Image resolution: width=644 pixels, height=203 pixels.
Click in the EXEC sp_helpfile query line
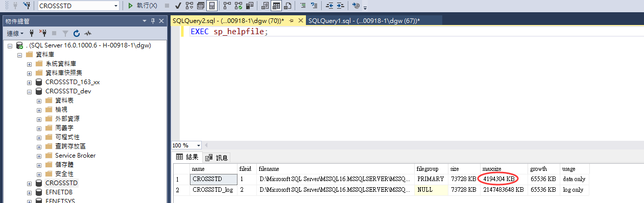click(x=229, y=32)
